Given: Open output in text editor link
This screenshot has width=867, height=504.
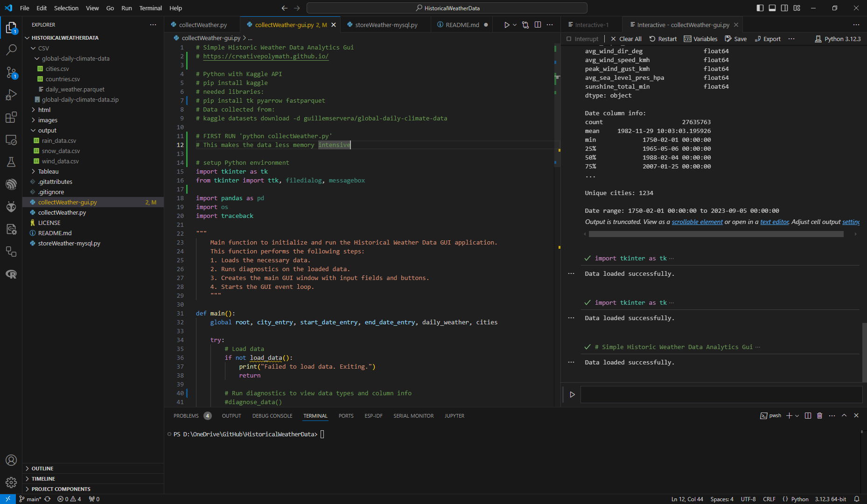Looking at the screenshot, I should click(774, 222).
